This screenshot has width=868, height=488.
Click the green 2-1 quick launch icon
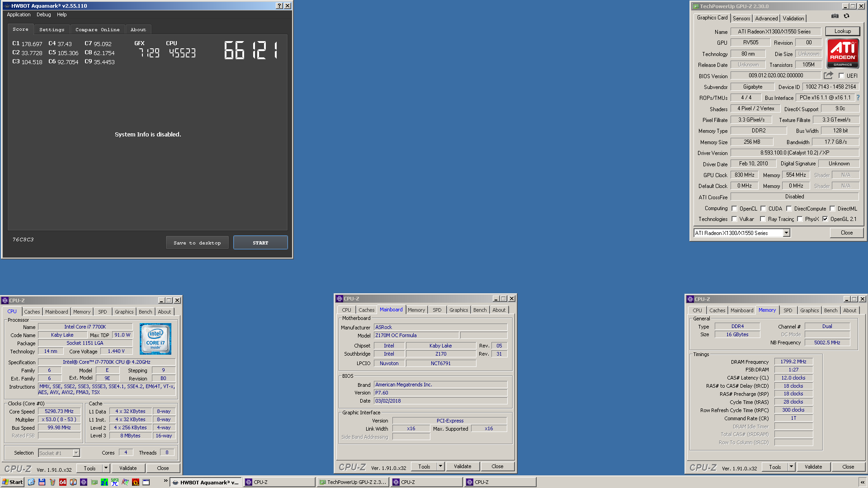(x=104, y=482)
